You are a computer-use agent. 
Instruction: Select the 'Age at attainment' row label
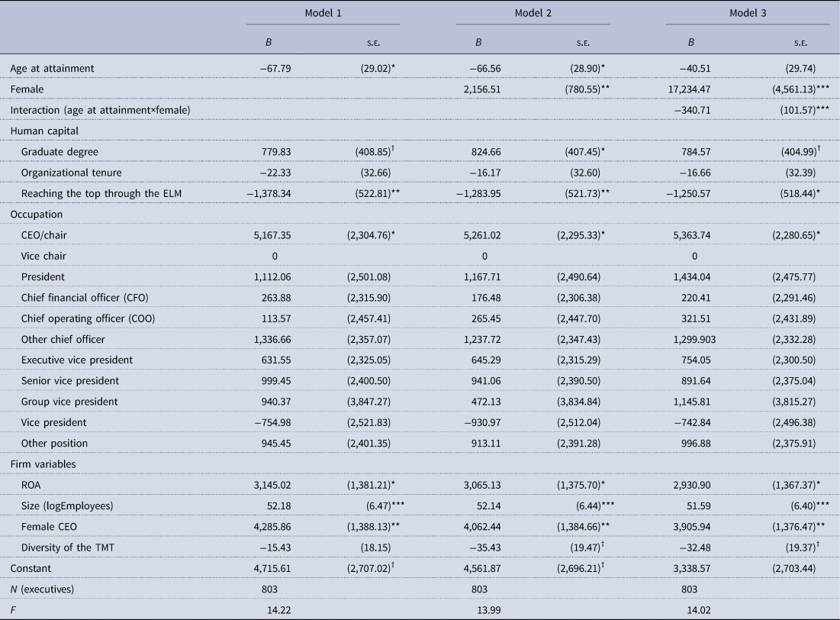coord(52,69)
